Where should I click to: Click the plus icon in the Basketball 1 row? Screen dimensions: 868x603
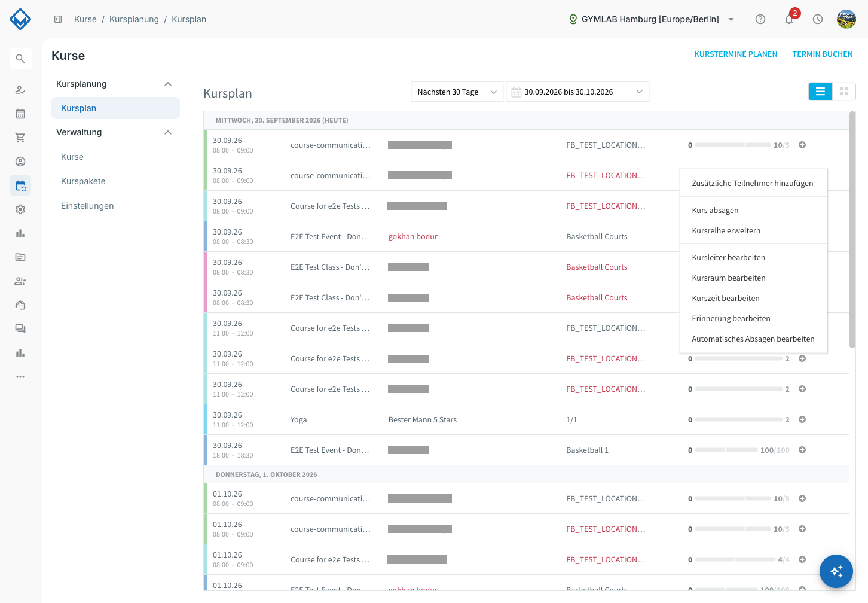(x=802, y=450)
